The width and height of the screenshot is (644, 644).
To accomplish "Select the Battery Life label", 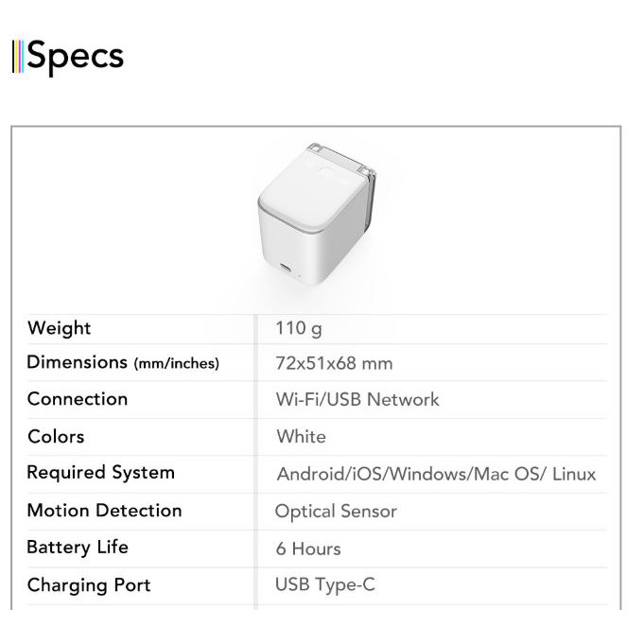I will [78, 548].
